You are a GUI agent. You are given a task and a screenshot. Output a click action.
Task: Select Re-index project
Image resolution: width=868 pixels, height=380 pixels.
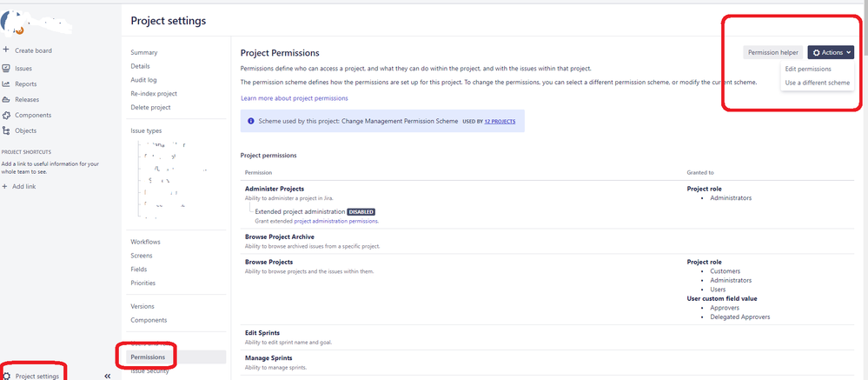(154, 94)
